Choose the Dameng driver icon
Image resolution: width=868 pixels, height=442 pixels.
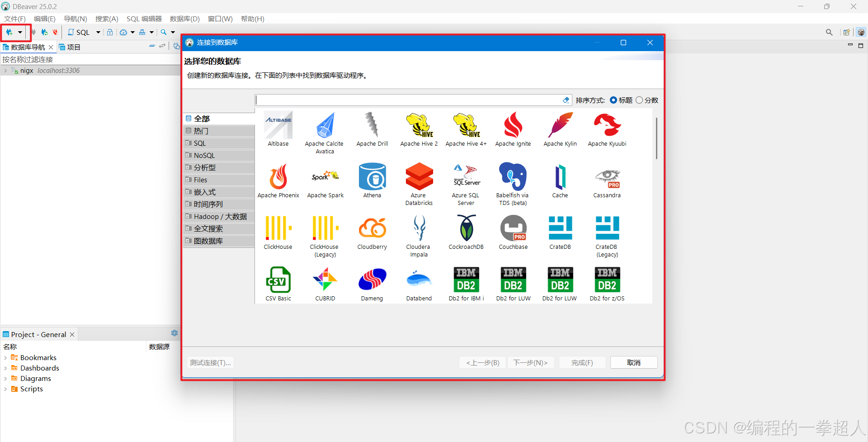[x=372, y=280]
